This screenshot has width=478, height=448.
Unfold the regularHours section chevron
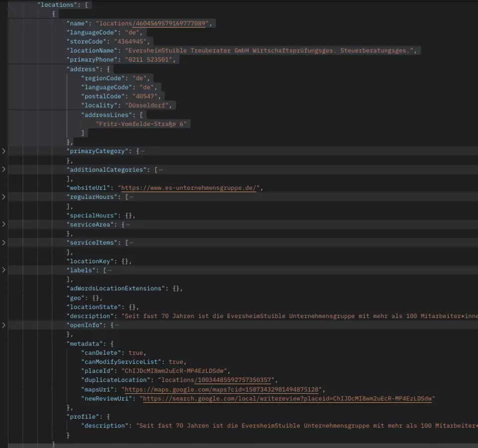tap(3, 197)
